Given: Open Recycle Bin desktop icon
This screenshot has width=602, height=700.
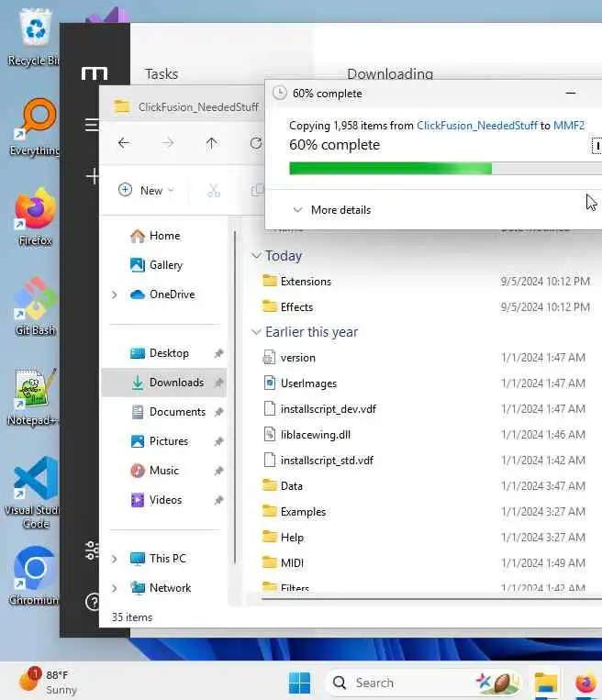Looking at the screenshot, I should [x=34, y=39].
